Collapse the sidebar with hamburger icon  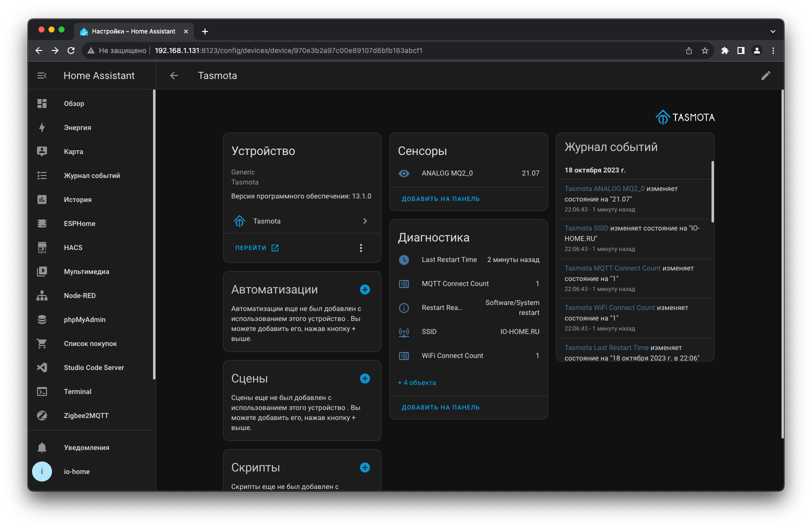point(42,75)
